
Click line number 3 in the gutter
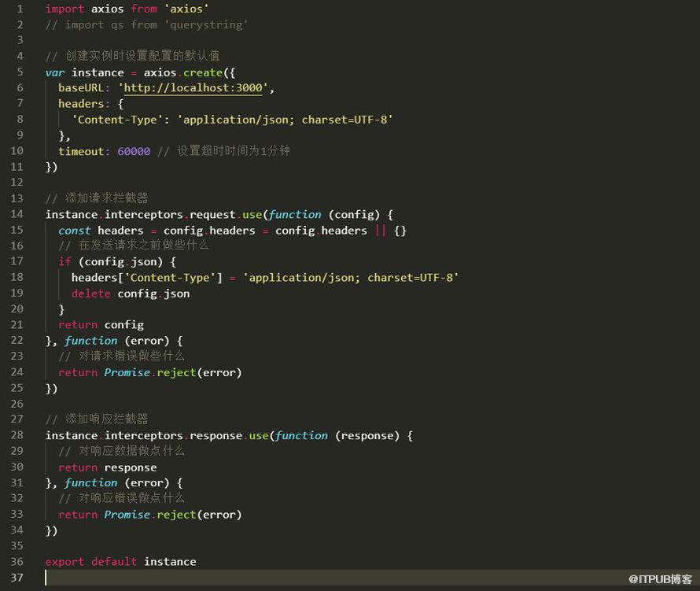[x=20, y=40]
